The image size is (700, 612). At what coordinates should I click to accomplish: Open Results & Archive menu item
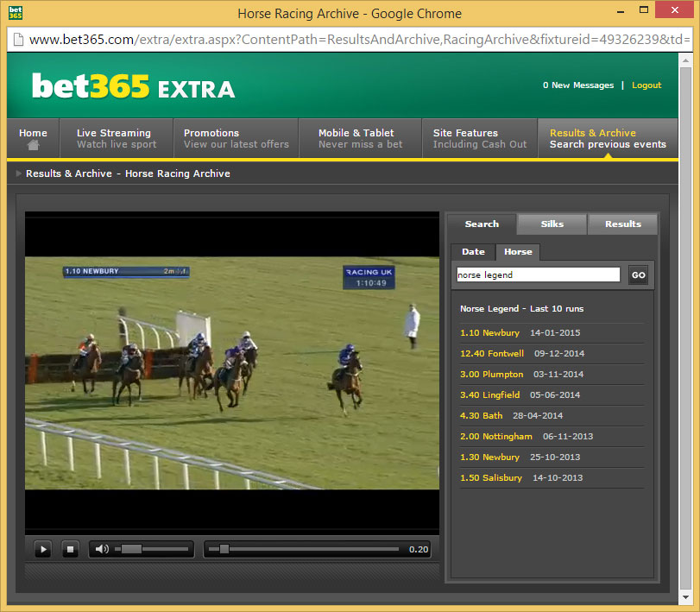pyautogui.click(x=608, y=138)
